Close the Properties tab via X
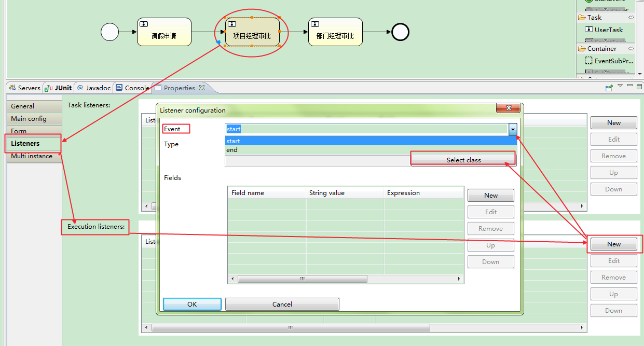This screenshot has width=644, height=346. click(x=202, y=87)
